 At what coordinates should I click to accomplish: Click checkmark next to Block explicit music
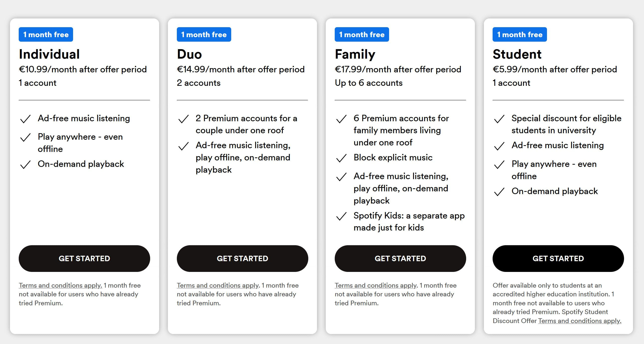pyautogui.click(x=341, y=158)
